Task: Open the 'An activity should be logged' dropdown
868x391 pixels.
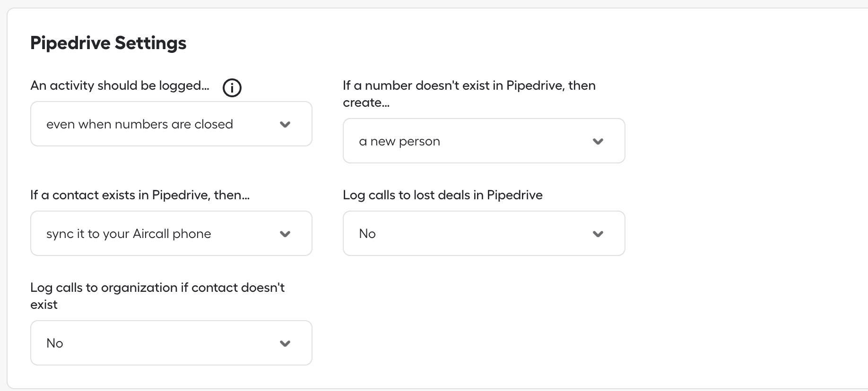Action: 171,124
